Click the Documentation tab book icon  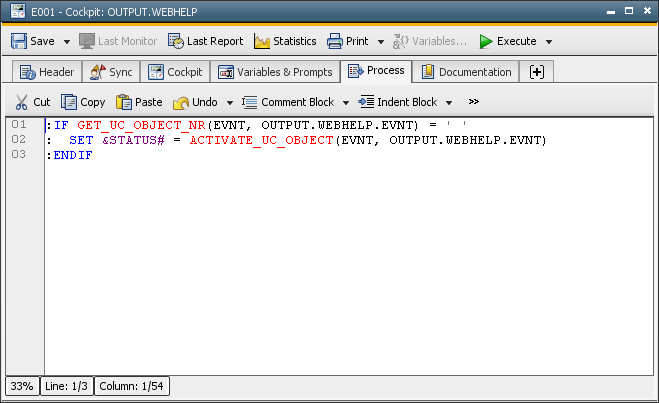(x=427, y=71)
